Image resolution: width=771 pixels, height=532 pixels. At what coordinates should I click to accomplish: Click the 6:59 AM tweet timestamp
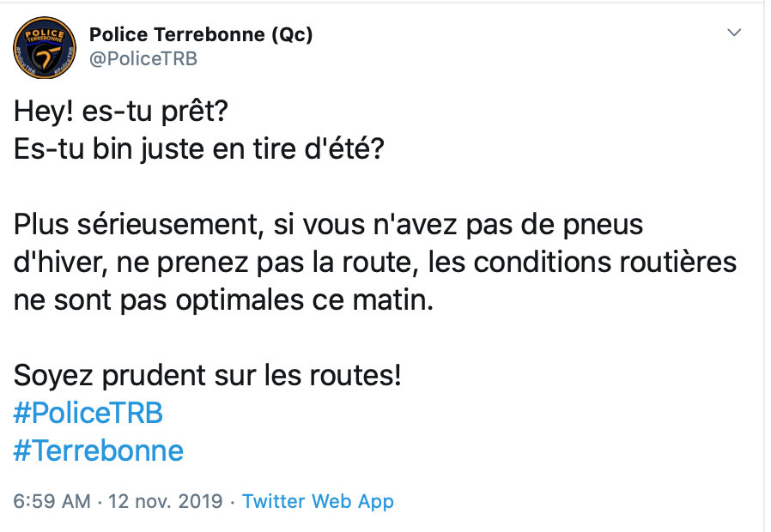coord(52,501)
